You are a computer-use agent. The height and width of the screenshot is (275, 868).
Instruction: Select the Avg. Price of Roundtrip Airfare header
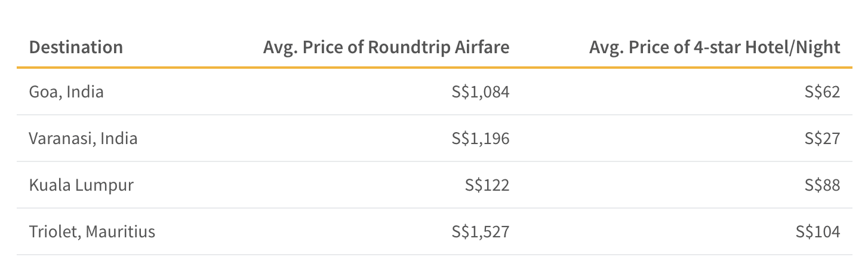pyautogui.click(x=386, y=48)
